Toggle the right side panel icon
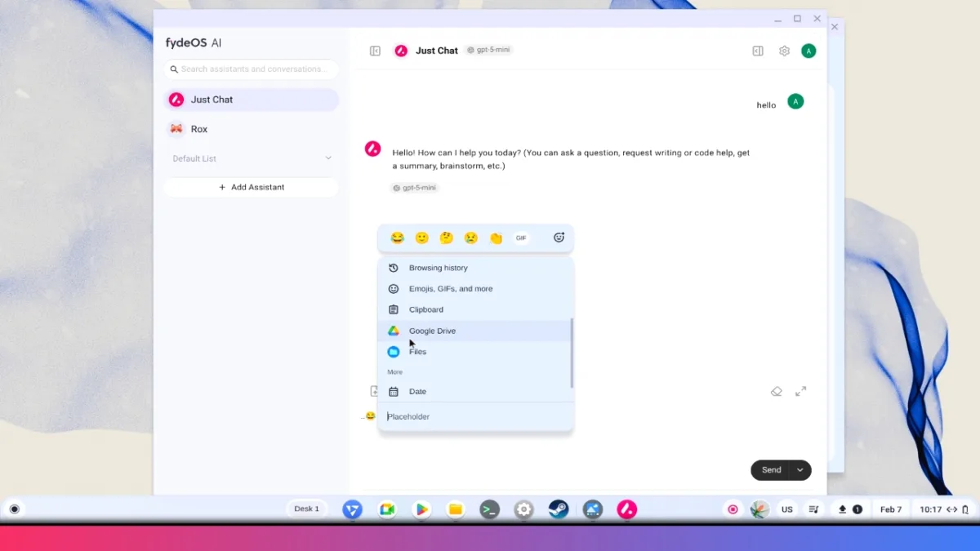 [x=757, y=51]
